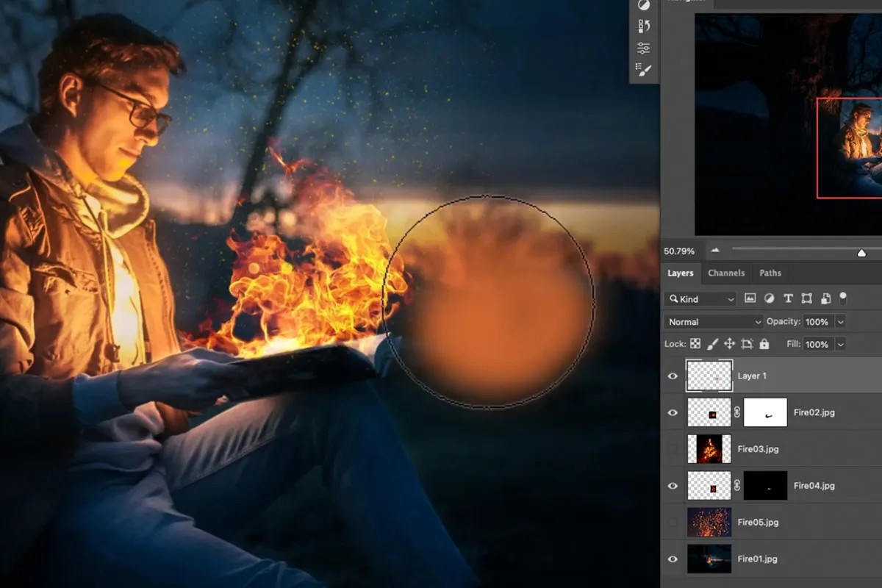
Task: Filter layers by type layers icon
Action: (788, 298)
